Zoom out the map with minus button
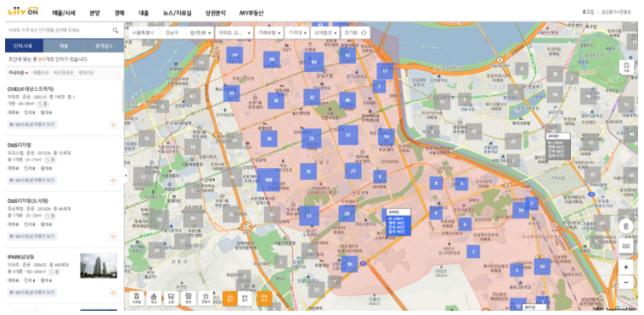Image resolution: width=644 pixels, height=315 pixels. [x=626, y=282]
